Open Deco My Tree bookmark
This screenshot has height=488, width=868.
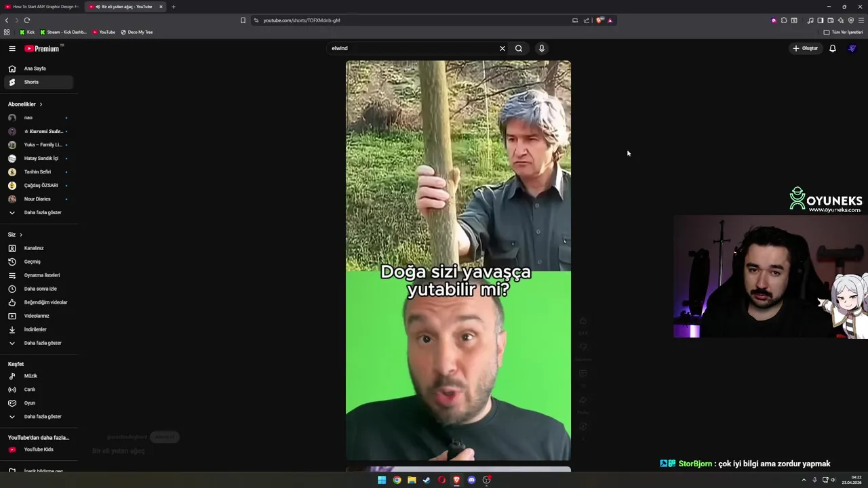(x=136, y=32)
